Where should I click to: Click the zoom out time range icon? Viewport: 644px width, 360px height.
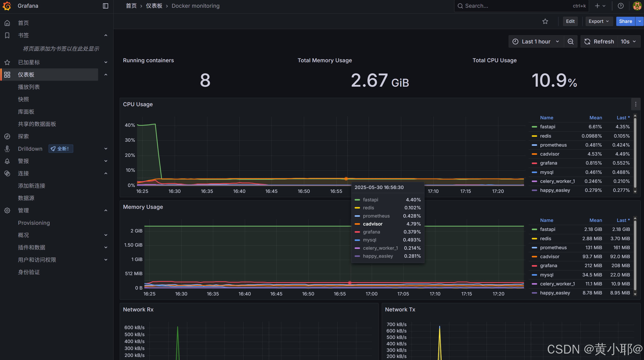[571, 42]
